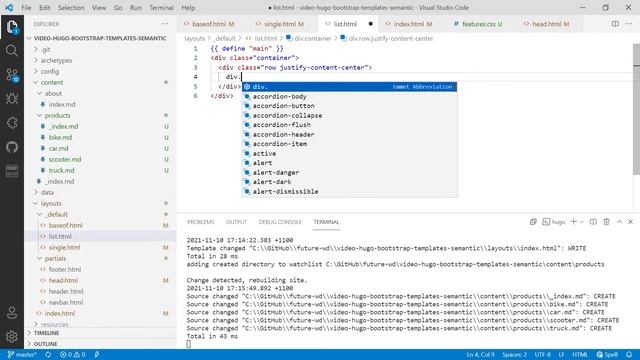Open the GitHub view in activity bar
The width and height of the screenshot is (640, 360).
pos(12,147)
